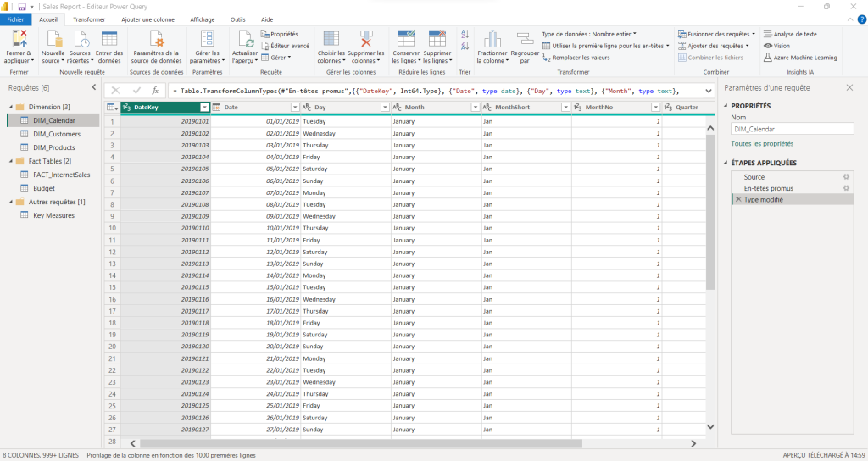Click Choisir les colonnes icon
The width and height of the screenshot is (868, 461).
point(331,39)
